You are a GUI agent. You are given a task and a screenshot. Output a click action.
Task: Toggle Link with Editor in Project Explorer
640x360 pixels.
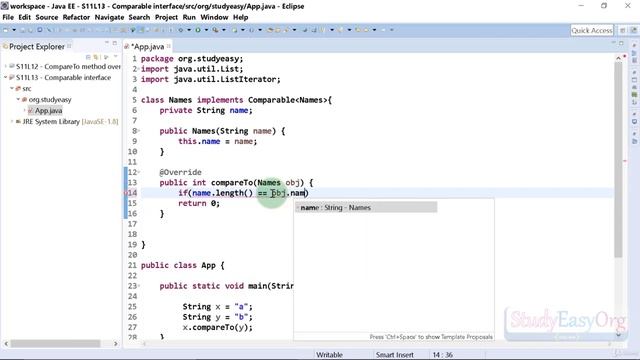click(x=96, y=57)
